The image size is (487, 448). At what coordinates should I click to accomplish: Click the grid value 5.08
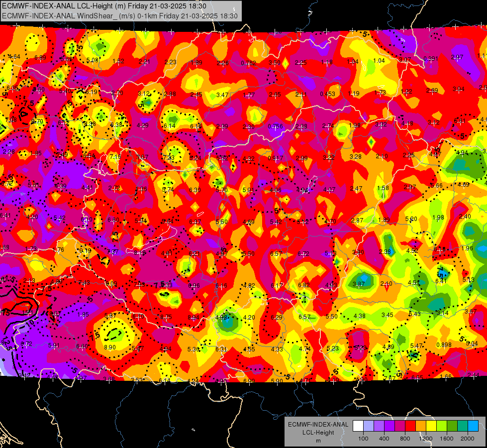click(93, 60)
